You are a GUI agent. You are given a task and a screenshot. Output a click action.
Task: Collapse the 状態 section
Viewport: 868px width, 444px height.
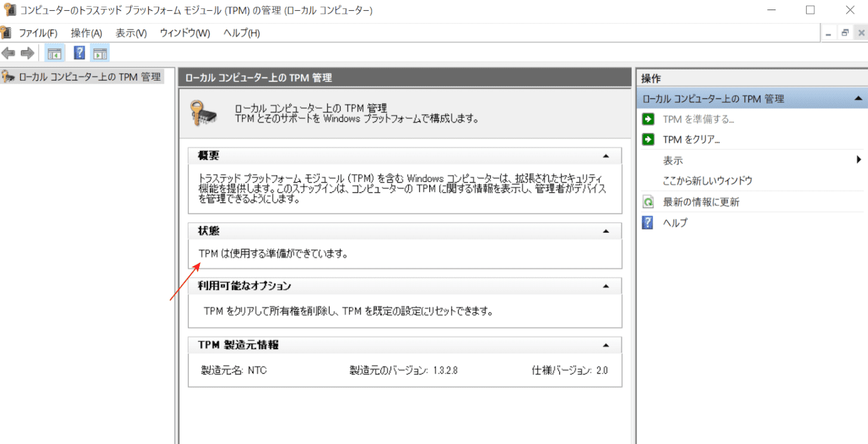(606, 231)
